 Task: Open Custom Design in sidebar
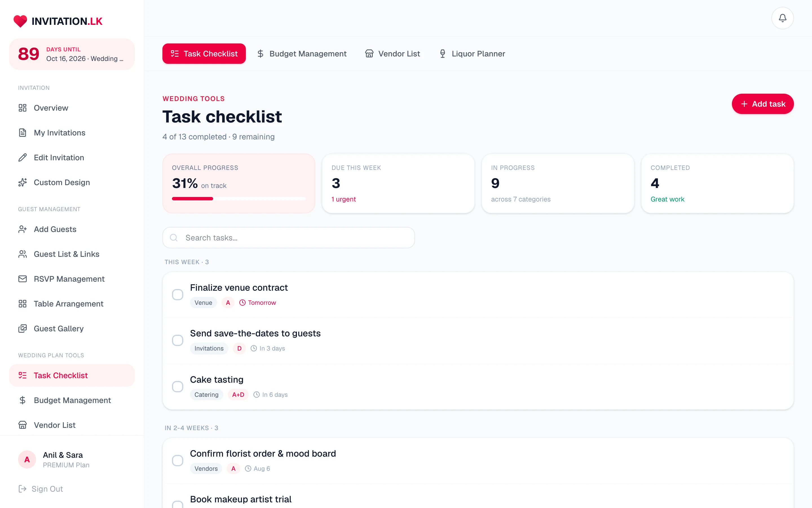pos(72,182)
